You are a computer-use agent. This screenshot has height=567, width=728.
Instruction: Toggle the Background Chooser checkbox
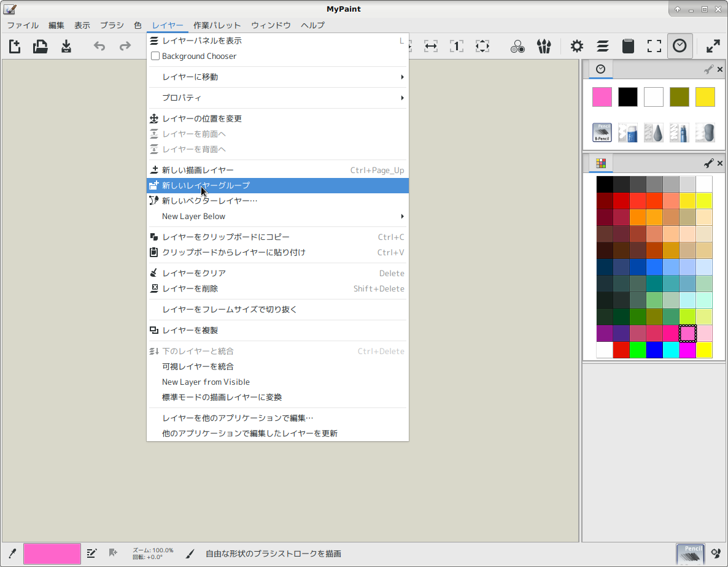click(x=155, y=56)
